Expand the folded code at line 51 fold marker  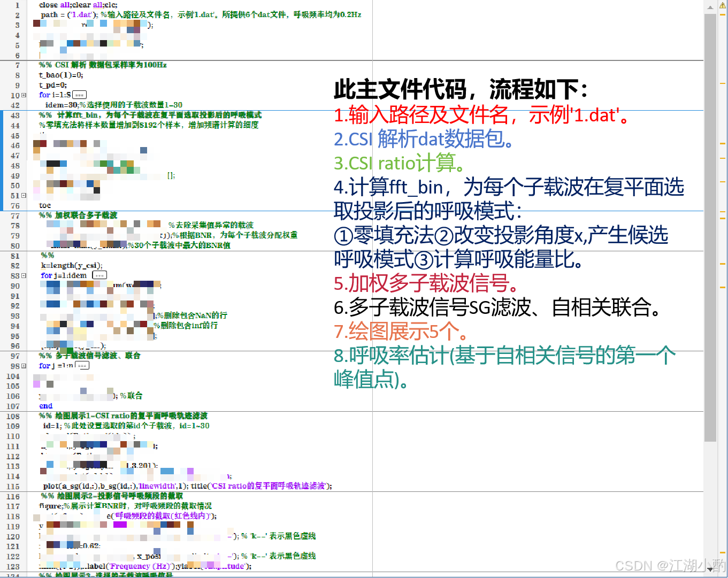[x=24, y=195]
